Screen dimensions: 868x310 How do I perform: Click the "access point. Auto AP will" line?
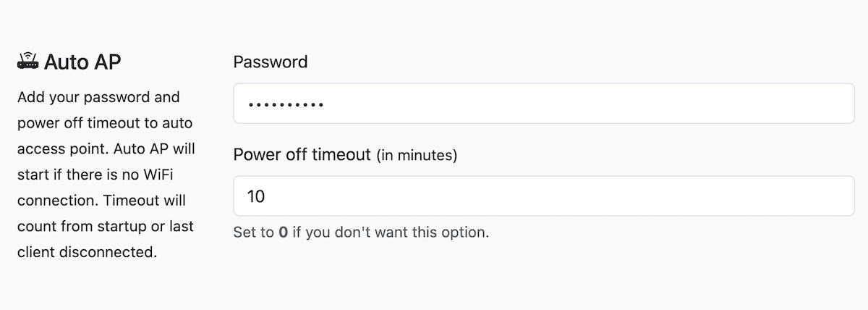[106, 148]
